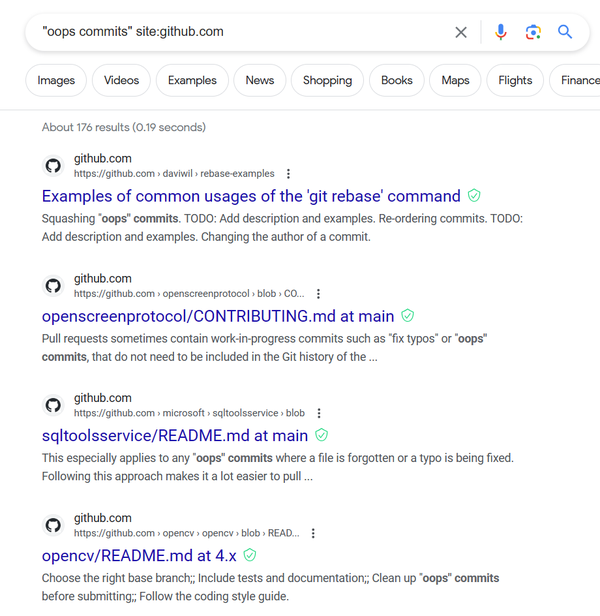Clear the search box with the X icon
The image size is (600, 616).
(x=461, y=32)
